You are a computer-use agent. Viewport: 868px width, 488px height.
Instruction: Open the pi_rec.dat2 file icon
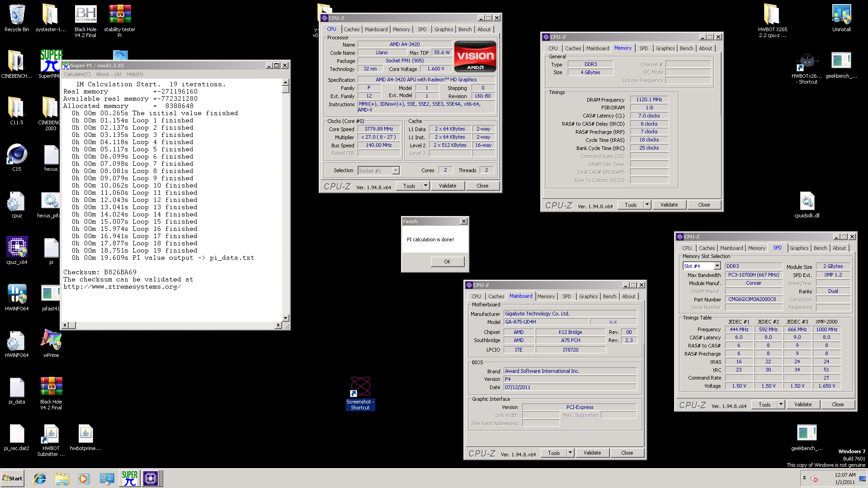[17, 437]
